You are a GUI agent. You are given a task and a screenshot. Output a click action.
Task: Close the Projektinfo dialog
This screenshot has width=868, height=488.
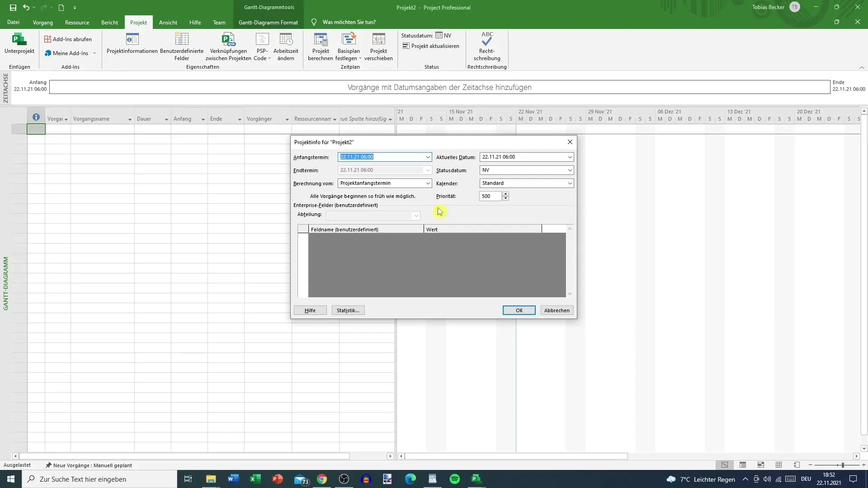pos(570,142)
